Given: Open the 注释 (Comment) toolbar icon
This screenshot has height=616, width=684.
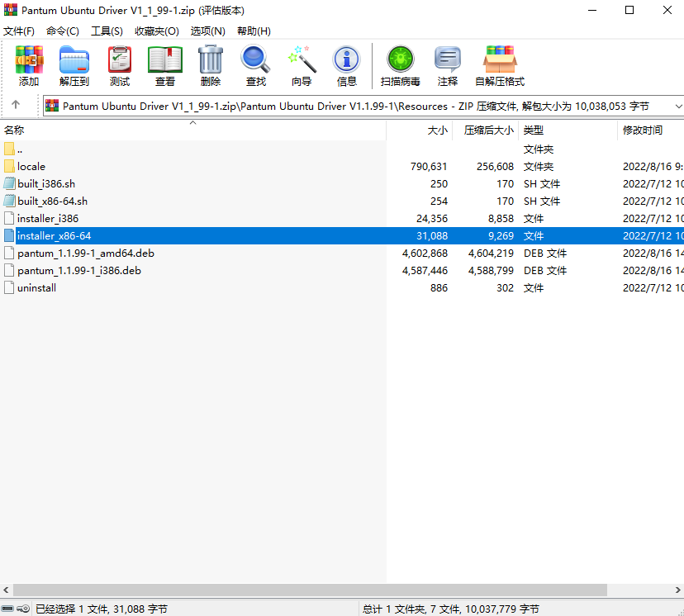Looking at the screenshot, I should [448, 66].
